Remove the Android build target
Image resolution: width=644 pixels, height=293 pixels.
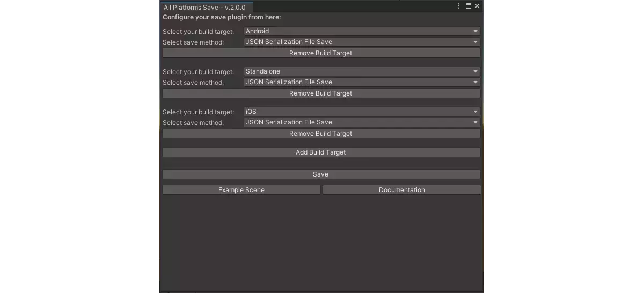(x=321, y=53)
